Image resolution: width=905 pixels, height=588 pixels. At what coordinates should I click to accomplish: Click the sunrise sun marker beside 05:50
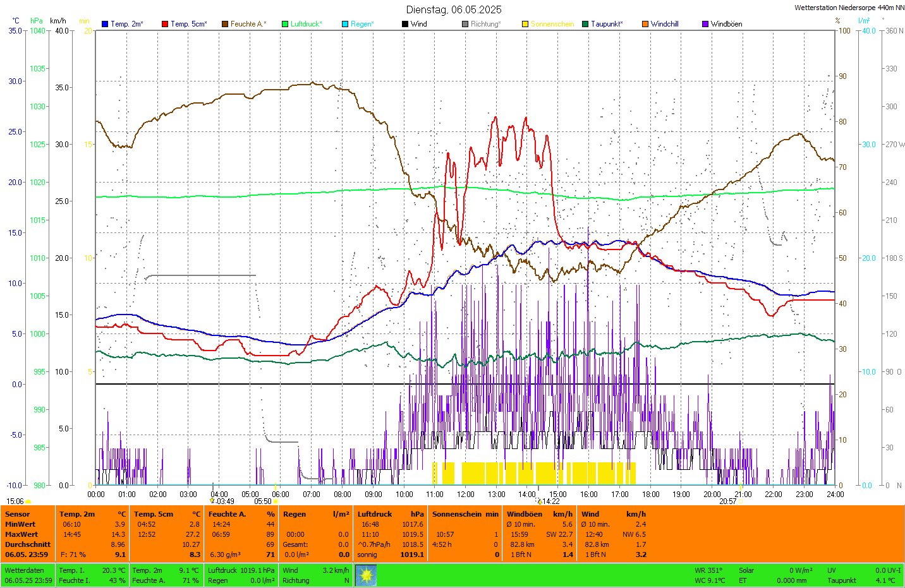(x=276, y=502)
